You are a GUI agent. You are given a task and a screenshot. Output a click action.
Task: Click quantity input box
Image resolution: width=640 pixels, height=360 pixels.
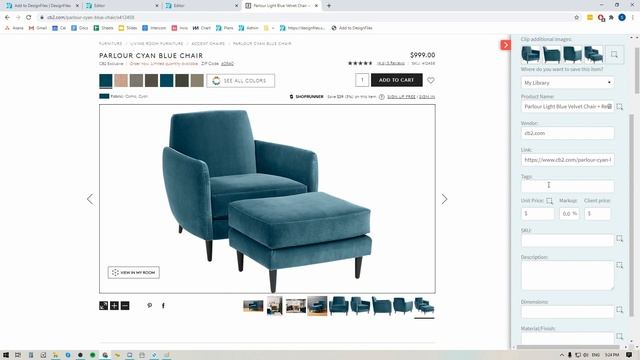coord(362,80)
